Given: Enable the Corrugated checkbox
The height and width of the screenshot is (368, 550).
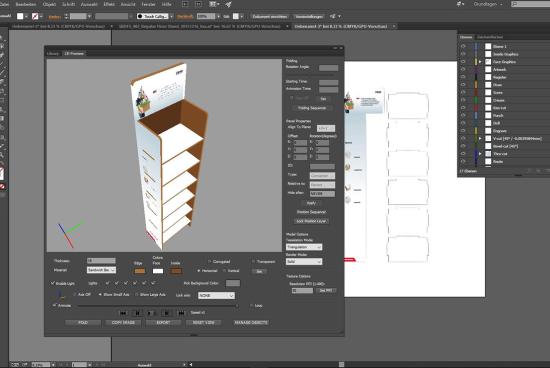Looking at the screenshot, I should point(209,261).
